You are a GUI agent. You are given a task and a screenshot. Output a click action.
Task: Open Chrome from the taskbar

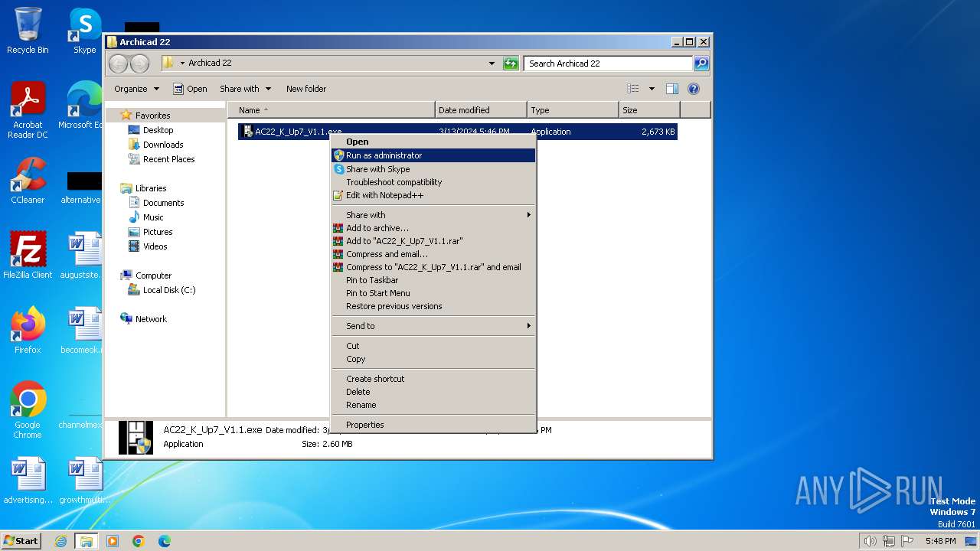pyautogui.click(x=139, y=541)
